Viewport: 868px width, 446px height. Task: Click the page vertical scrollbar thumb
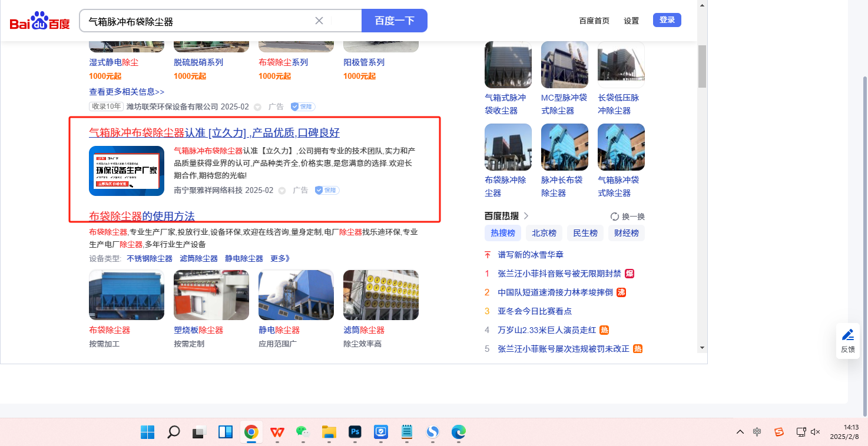(x=702, y=66)
